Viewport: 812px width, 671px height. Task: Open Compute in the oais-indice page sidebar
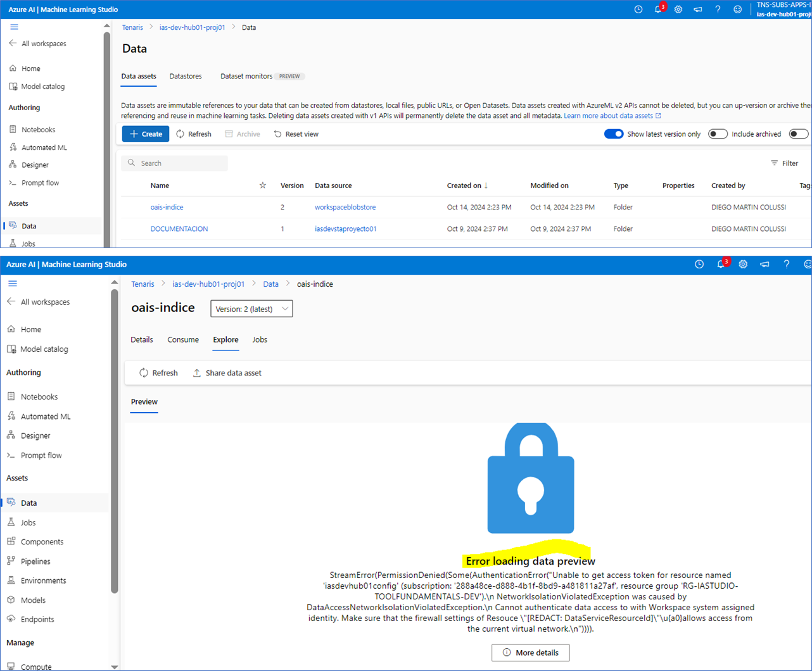tap(36, 666)
